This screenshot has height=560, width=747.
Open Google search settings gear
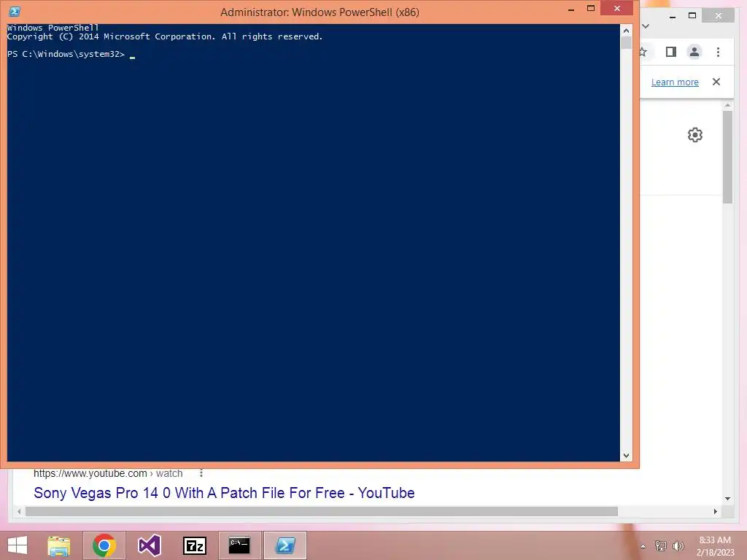(695, 135)
